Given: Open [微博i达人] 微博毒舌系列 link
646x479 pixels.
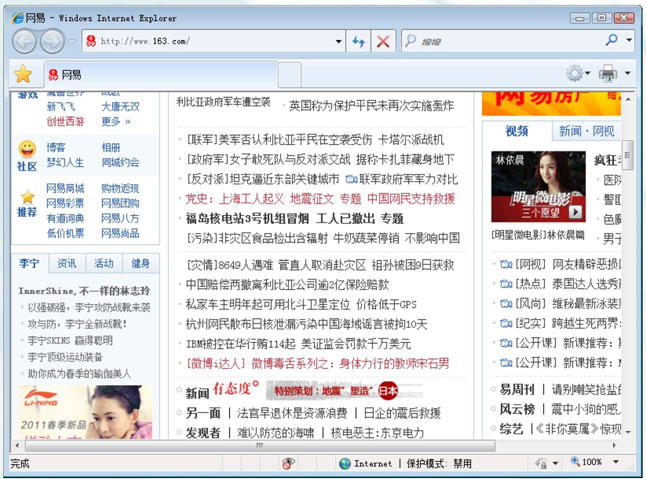Looking at the screenshot, I should coord(318,364).
